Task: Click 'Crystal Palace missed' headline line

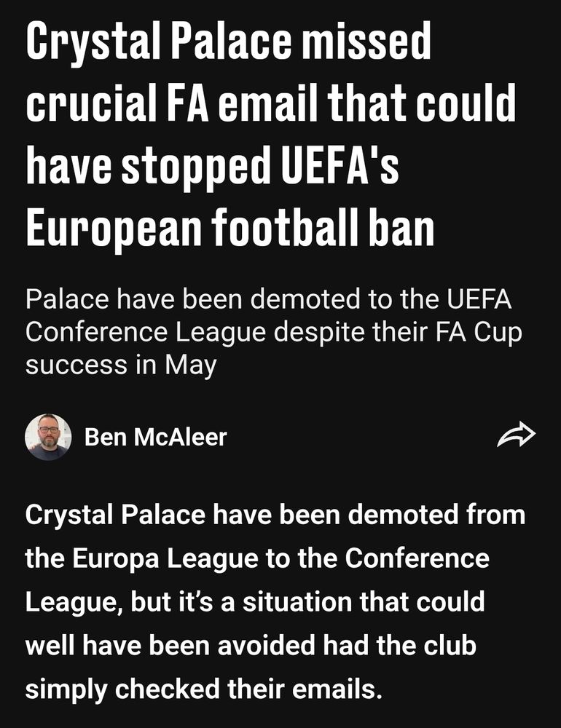Action: tap(228, 44)
